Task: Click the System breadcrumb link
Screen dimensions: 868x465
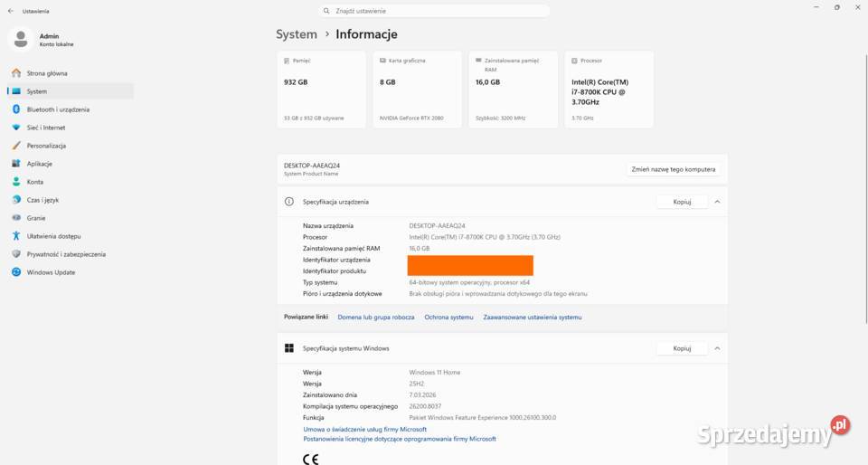Action: coord(297,34)
